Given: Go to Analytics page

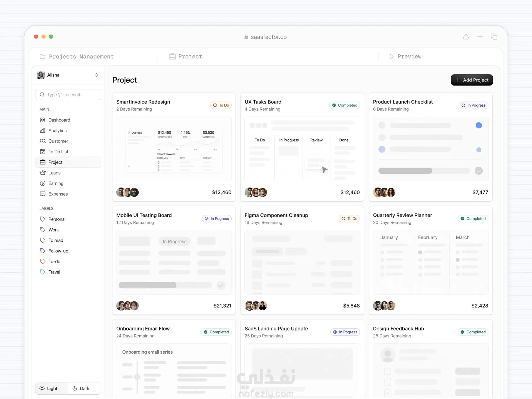Looking at the screenshot, I should click(68, 131).
